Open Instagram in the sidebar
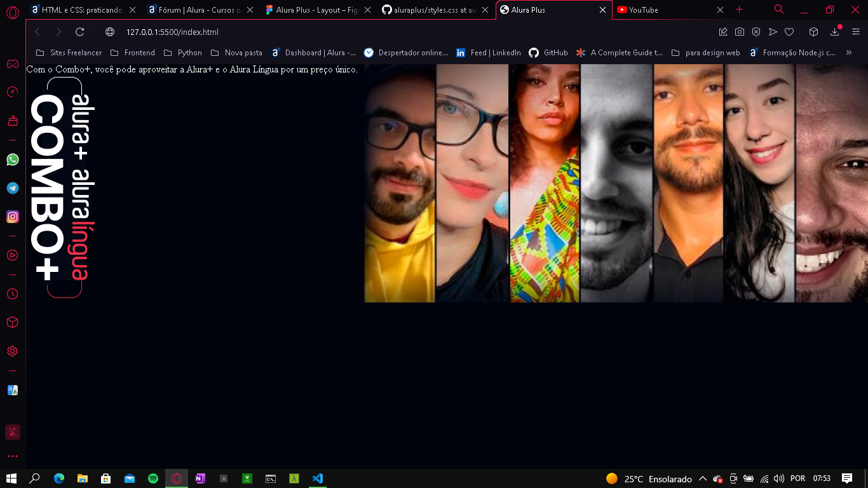The image size is (868, 488). click(x=12, y=217)
